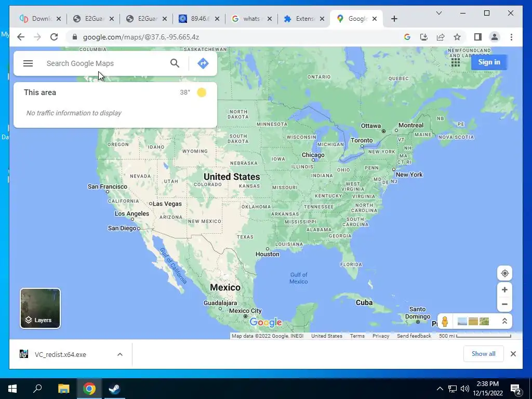Open Steam from the taskbar
532x399 pixels.
(x=114, y=389)
